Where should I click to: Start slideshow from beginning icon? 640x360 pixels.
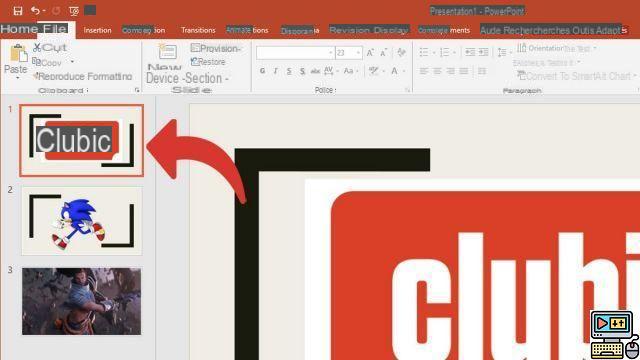[74, 11]
